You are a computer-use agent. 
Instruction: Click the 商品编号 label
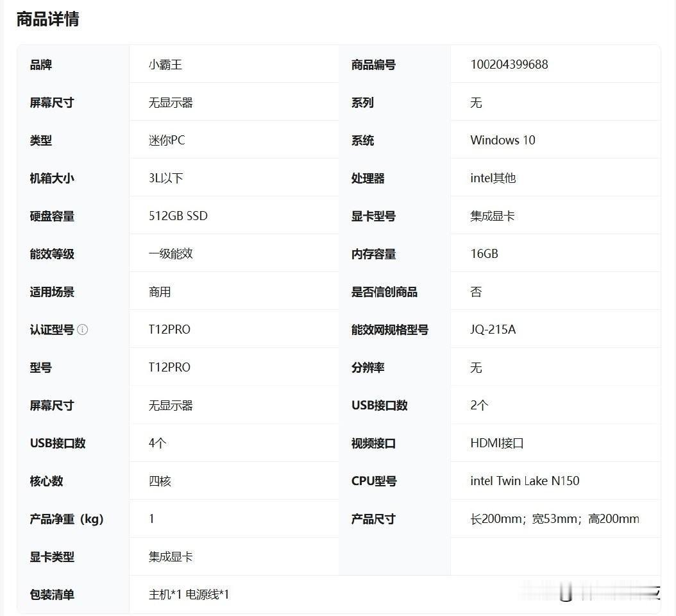373,65
